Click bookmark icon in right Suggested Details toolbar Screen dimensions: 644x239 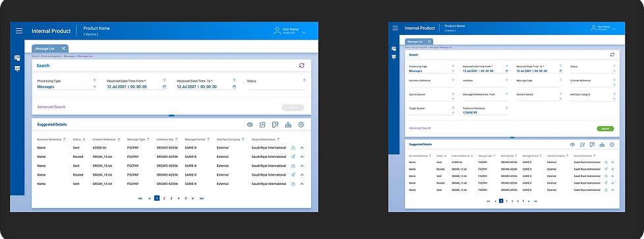[592, 145]
